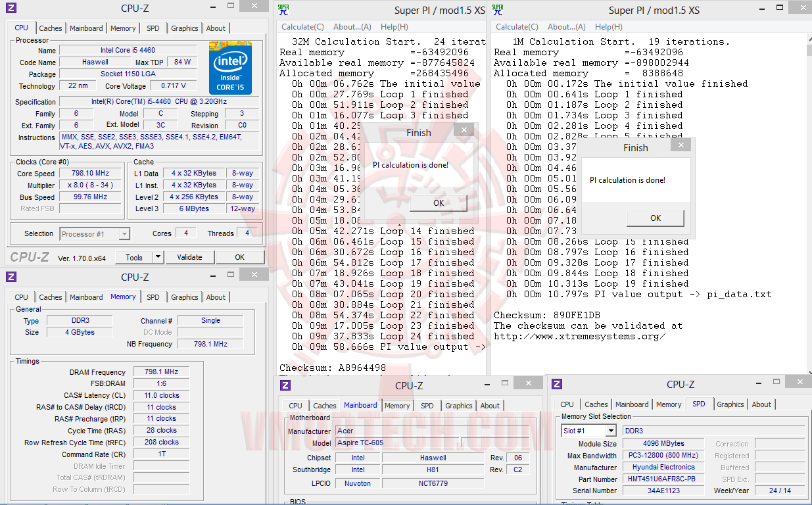Switch to Mainboard tab in the top CPU-Z window
The width and height of the screenshot is (812, 505).
[86, 28]
